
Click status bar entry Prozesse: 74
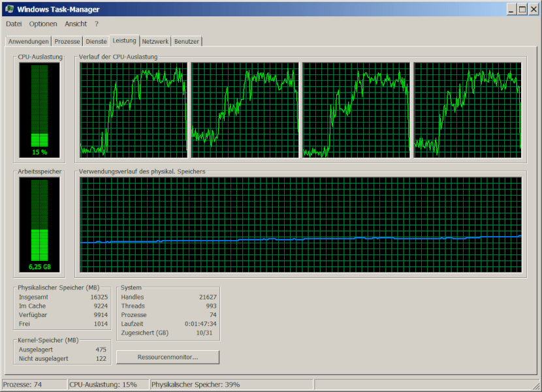pos(34,384)
